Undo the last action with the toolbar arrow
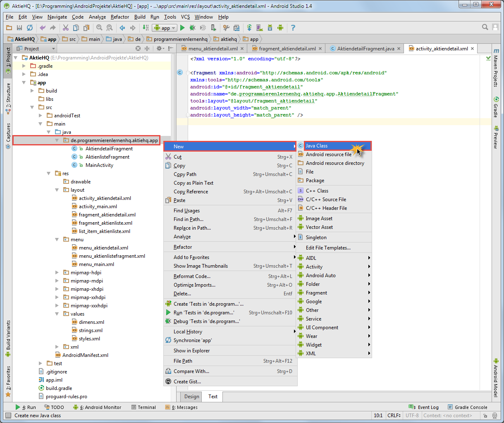 [42, 28]
